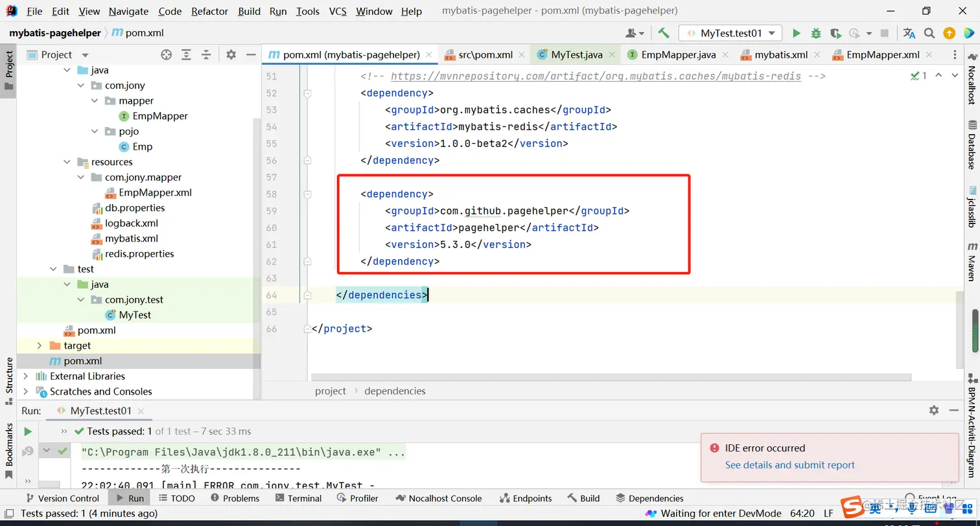
Task: Click the editor horizontal scrollbar
Action: pos(611,377)
